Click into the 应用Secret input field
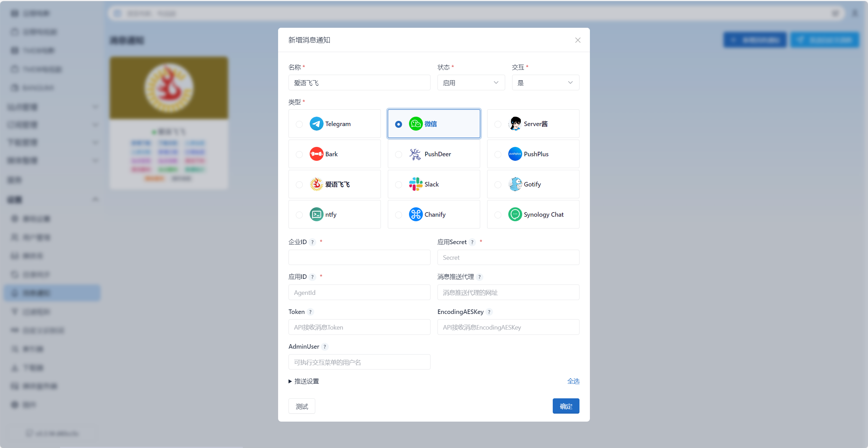 click(508, 258)
